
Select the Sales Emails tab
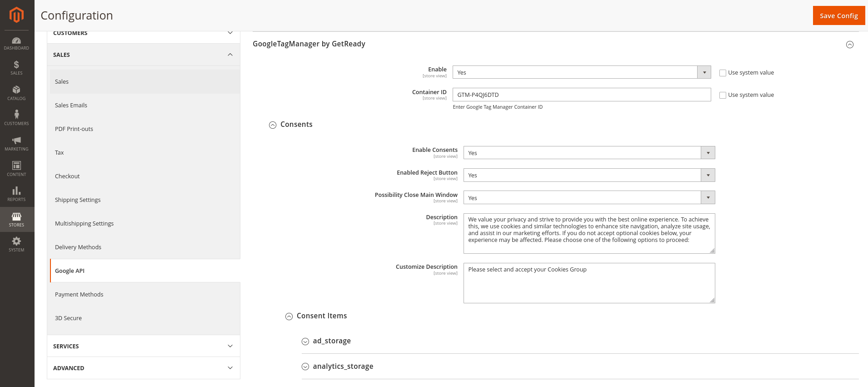tap(145, 105)
